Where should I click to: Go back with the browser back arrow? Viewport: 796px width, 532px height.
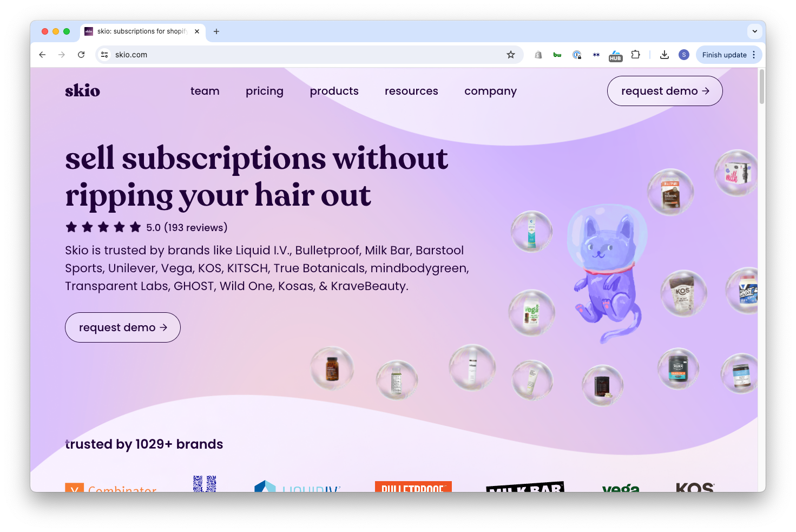(42, 55)
